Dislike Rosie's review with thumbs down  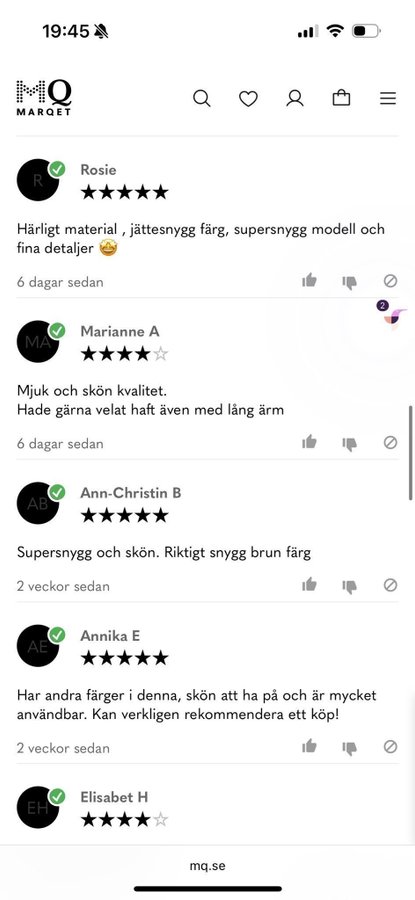coord(350,282)
